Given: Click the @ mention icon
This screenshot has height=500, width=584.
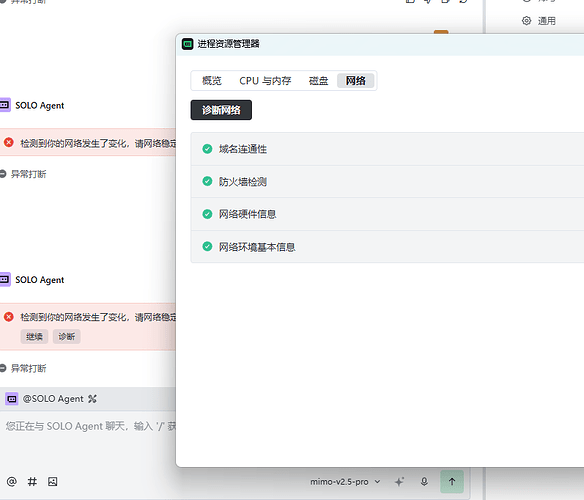Looking at the screenshot, I should (x=12, y=482).
